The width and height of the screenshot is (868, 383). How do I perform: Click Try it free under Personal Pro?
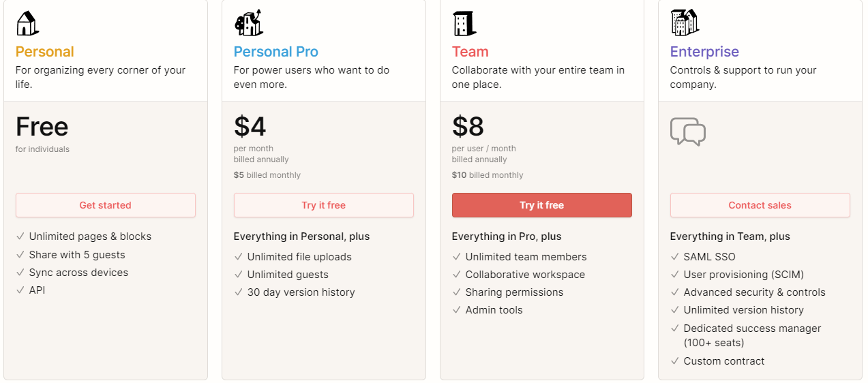click(324, 205)
